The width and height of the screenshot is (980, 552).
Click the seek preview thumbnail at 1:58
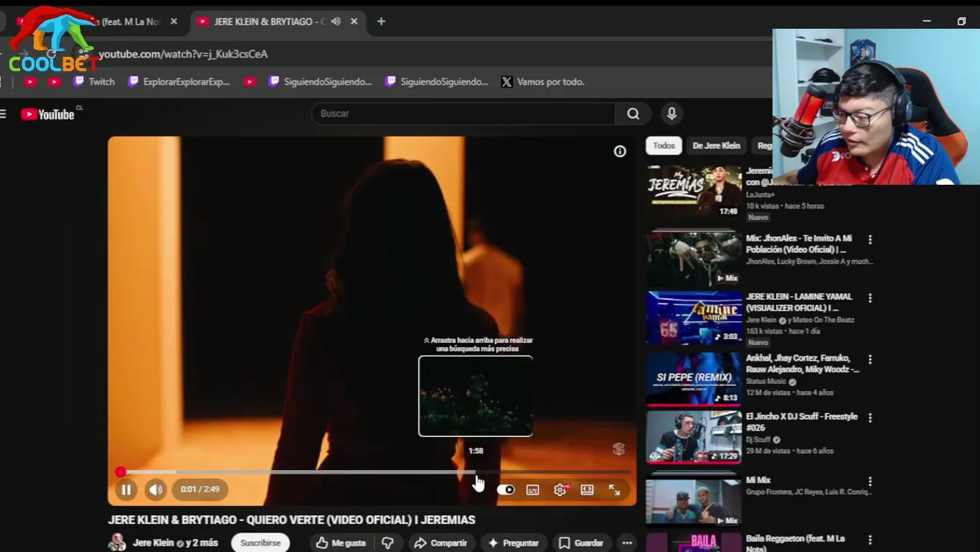click(475, 396)
